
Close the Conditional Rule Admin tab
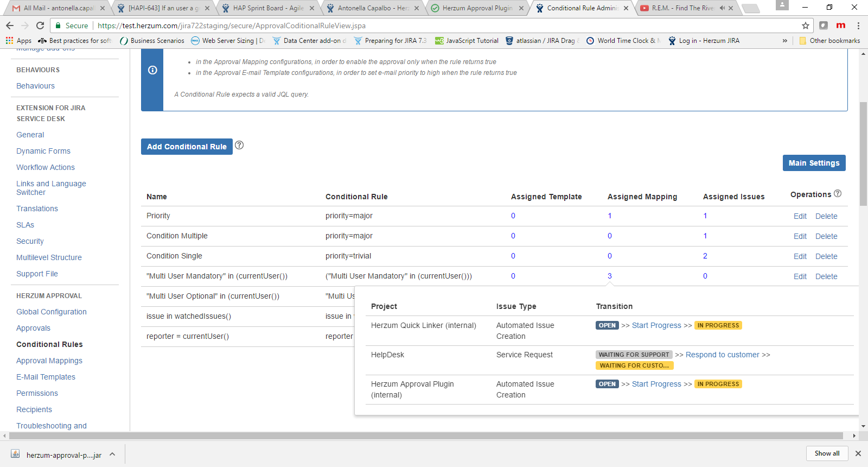[626, 8]
